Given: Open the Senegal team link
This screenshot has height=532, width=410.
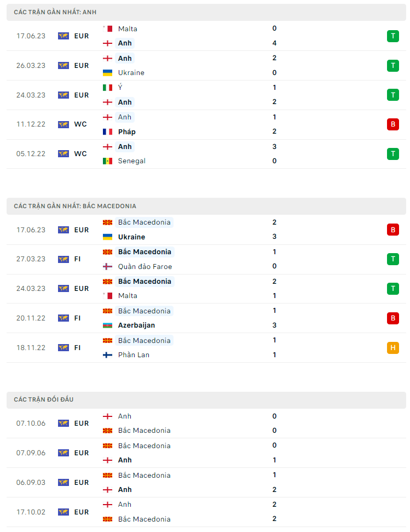Looking at the screenshot, I should tap(131, 161).
